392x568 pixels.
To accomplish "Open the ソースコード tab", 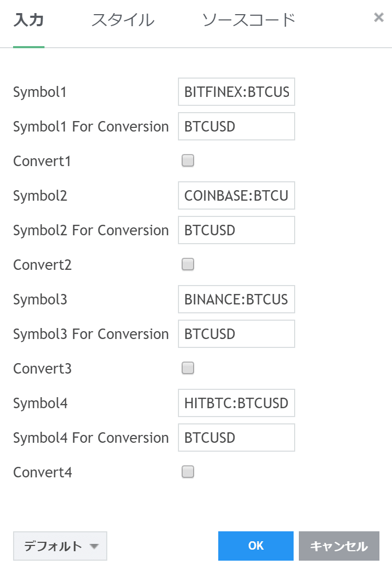I will click(x=249, y=20).
